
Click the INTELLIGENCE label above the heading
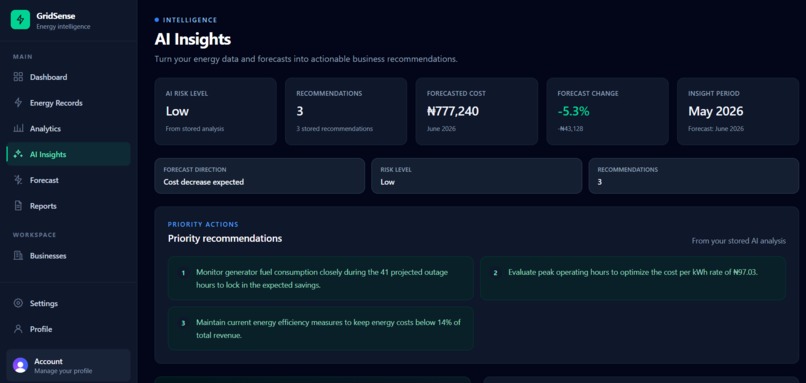tap(190, 20)
